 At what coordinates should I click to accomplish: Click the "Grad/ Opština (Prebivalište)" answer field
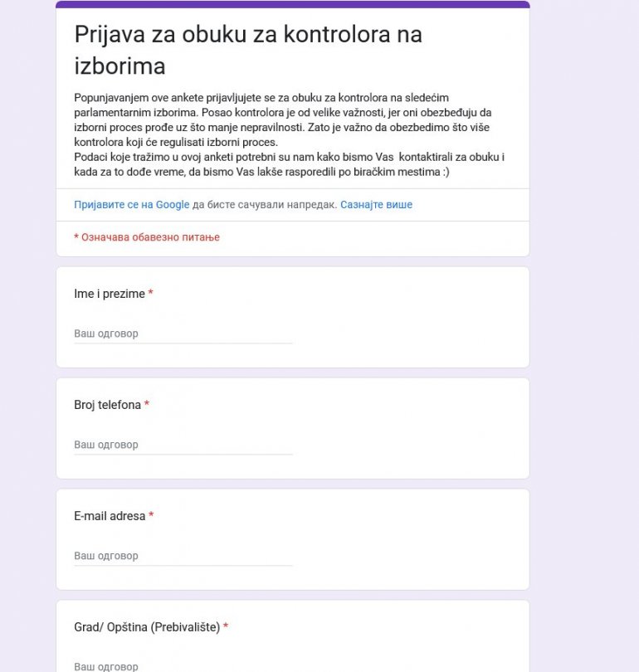(183, 666)
